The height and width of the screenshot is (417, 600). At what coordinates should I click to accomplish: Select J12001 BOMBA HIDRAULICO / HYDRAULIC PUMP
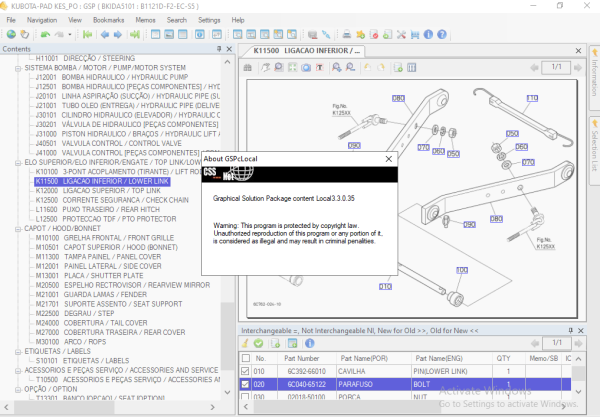click(x=112, y=77)
